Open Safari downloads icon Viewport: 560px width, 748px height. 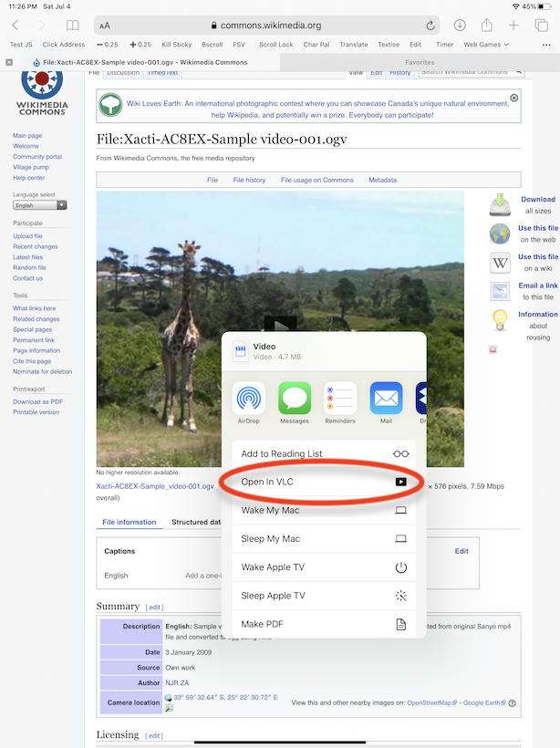(460, 26)
